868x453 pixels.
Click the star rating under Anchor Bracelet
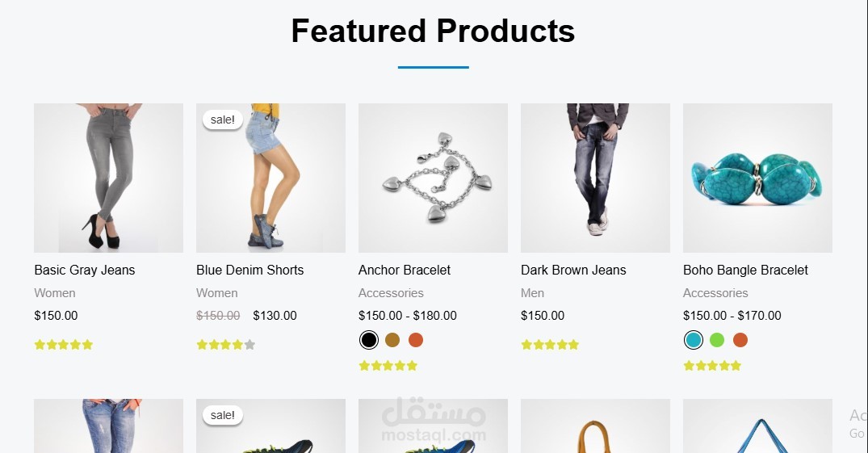(x=388, y=366)
